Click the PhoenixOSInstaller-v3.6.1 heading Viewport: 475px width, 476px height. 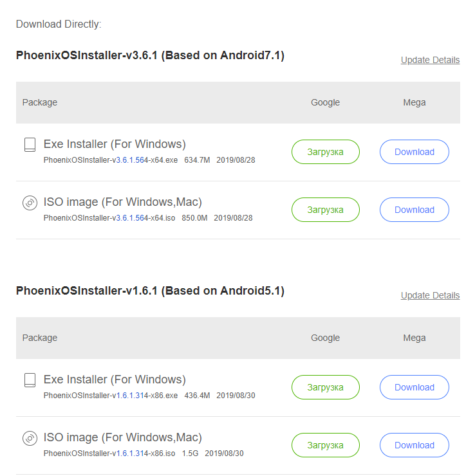tap(150, 55)
